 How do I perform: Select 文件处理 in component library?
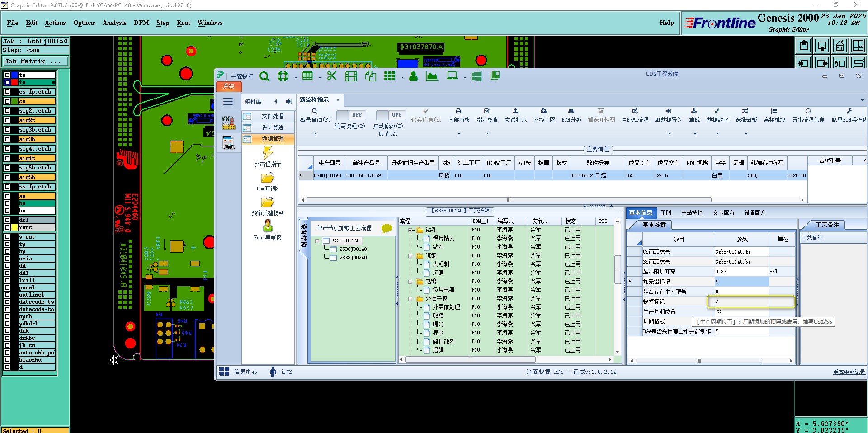268,116
